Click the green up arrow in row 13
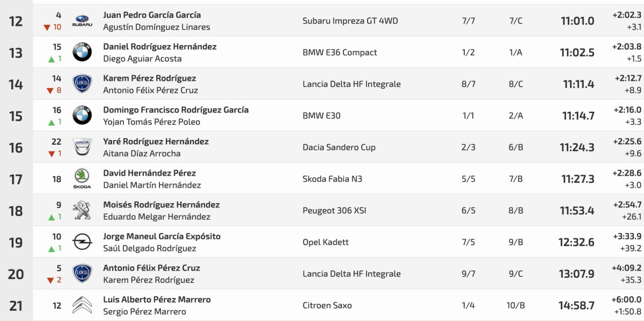Image resolution: width=644 pixels, height=321 pixels. tap(51, 59)
